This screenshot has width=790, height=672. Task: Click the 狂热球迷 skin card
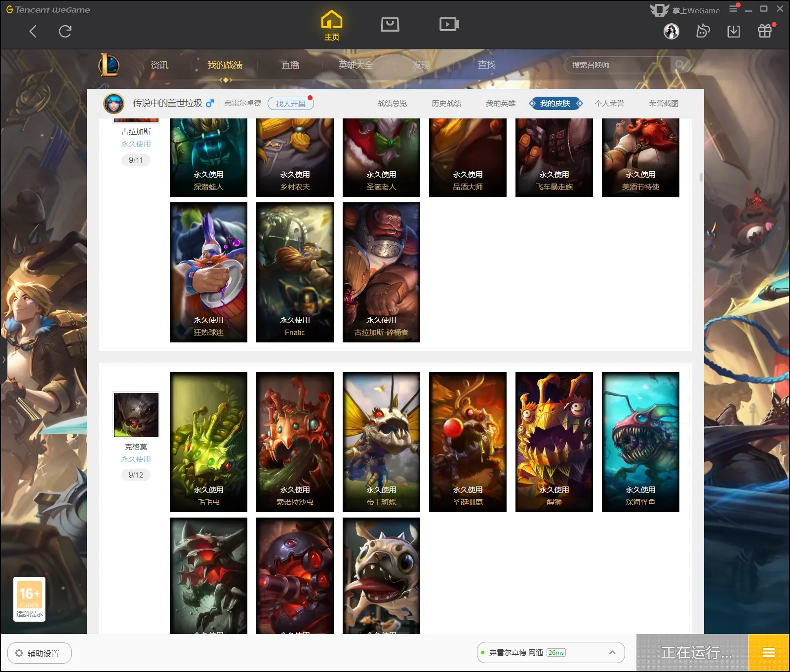click(x=208, y=272)
